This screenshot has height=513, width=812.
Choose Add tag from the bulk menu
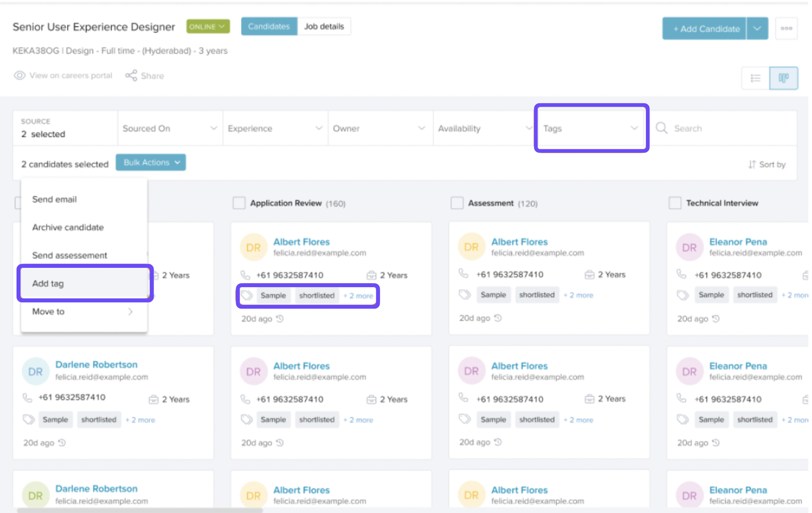48,283
